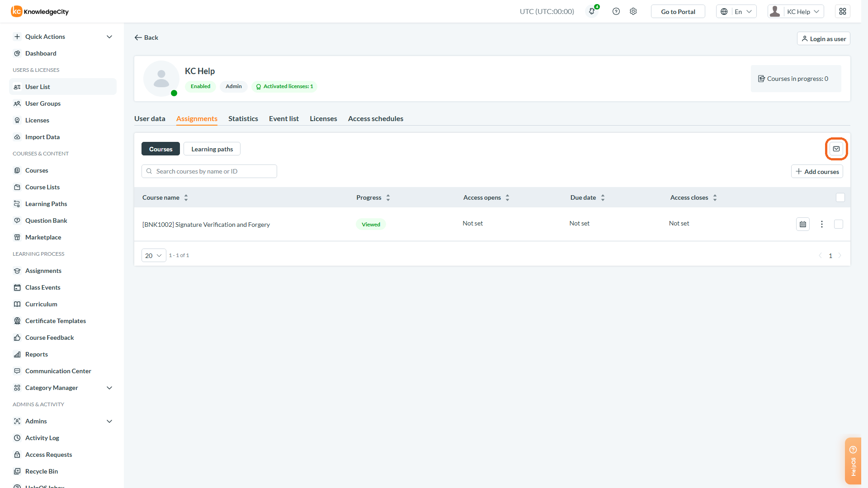Click the Go to Portal button
Image resolution: width=868 pixels, height=488 pixels.
678,11
